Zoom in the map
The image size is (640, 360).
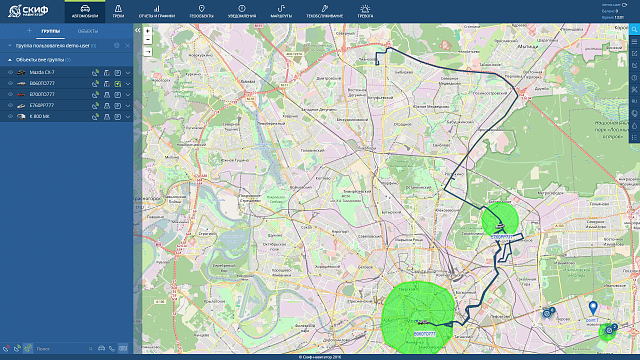coord(148,31)
